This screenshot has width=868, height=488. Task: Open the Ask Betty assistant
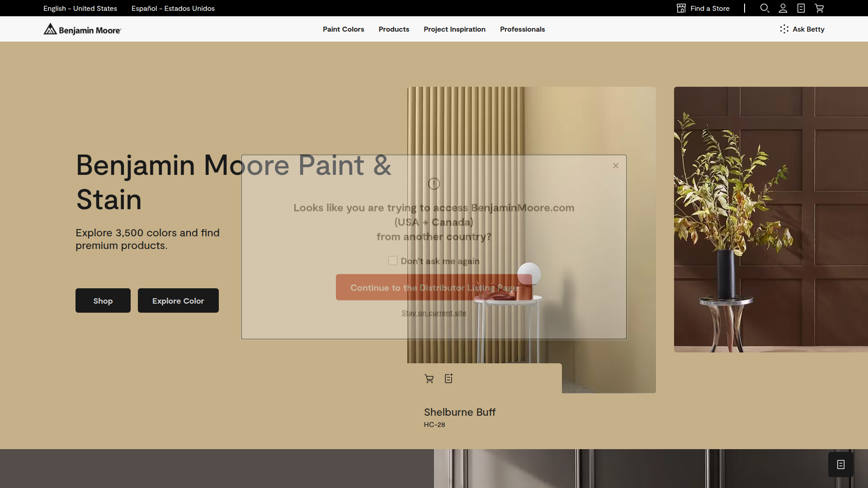(x=802, y=29)
